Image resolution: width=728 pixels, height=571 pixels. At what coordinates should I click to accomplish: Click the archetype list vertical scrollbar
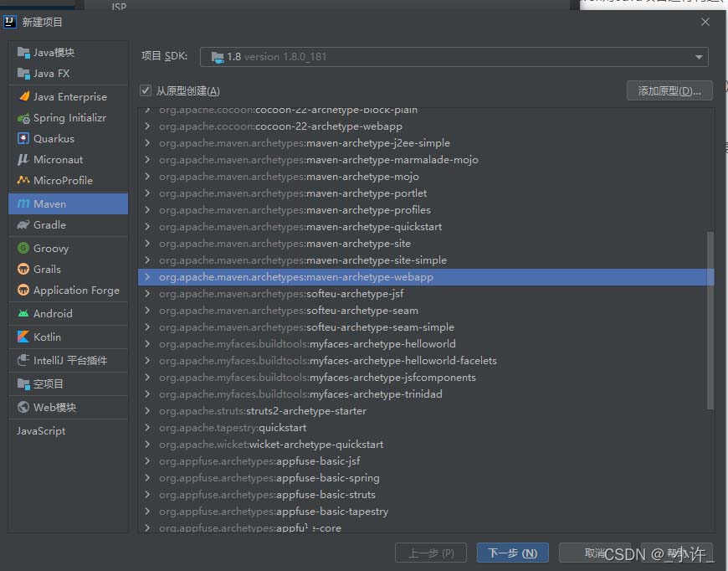point(710,321)
